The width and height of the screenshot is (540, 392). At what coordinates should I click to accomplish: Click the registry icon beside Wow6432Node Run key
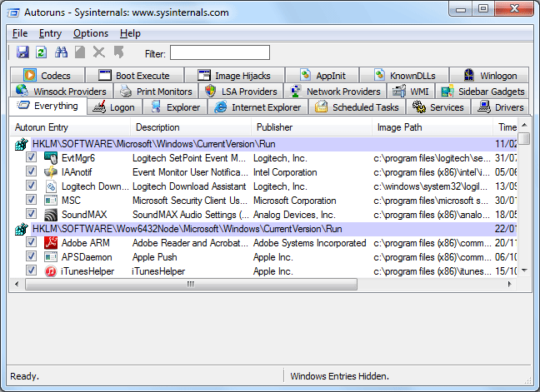pos(22,229)
